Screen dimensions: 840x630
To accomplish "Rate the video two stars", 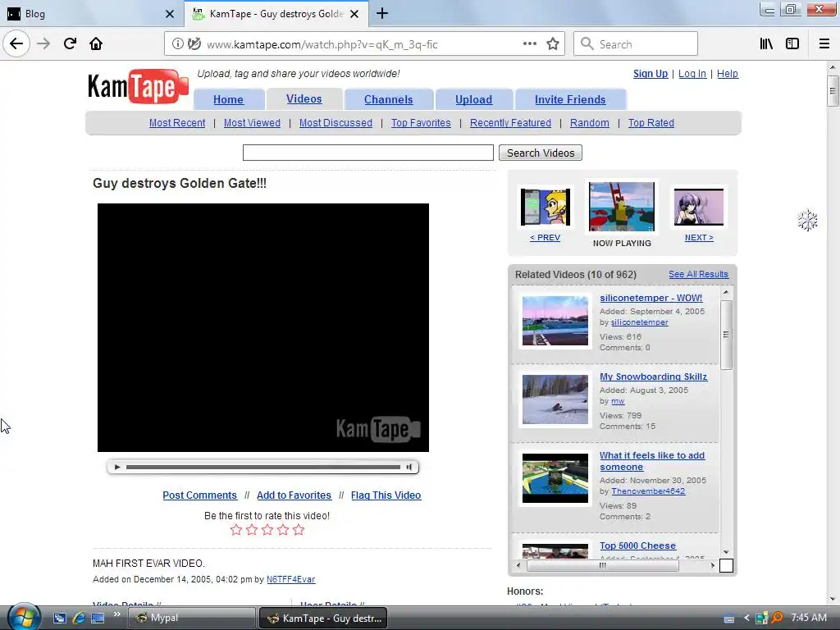I will coord(251,530).
